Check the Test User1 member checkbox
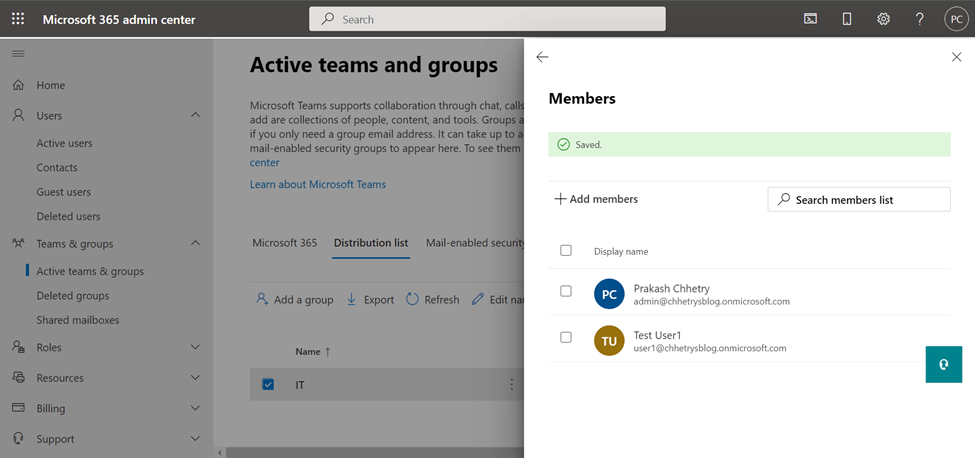The height and width of the screenshot is (458, 975). pos(566,337)
